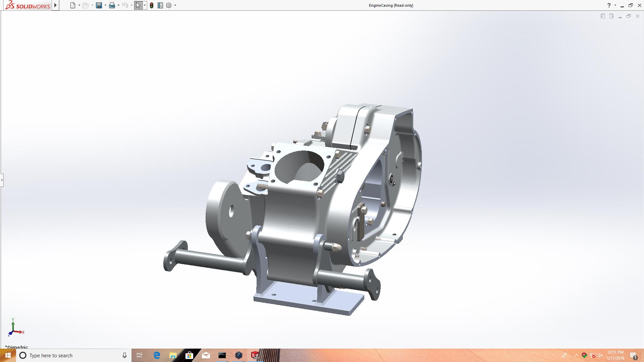Viewport: 644px width, 362px height.
Task: Click the Rebuild traffic light icon
Action: point(152,5)
